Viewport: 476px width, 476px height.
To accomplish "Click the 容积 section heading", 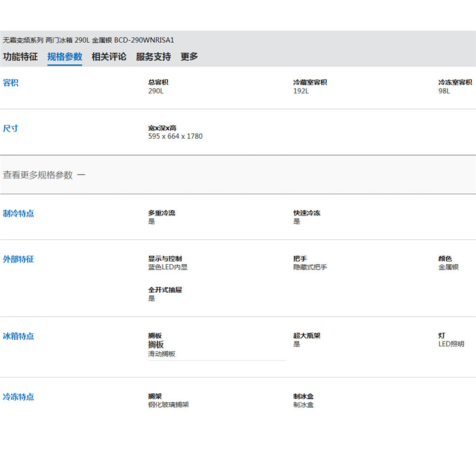I will pos(11,83).
